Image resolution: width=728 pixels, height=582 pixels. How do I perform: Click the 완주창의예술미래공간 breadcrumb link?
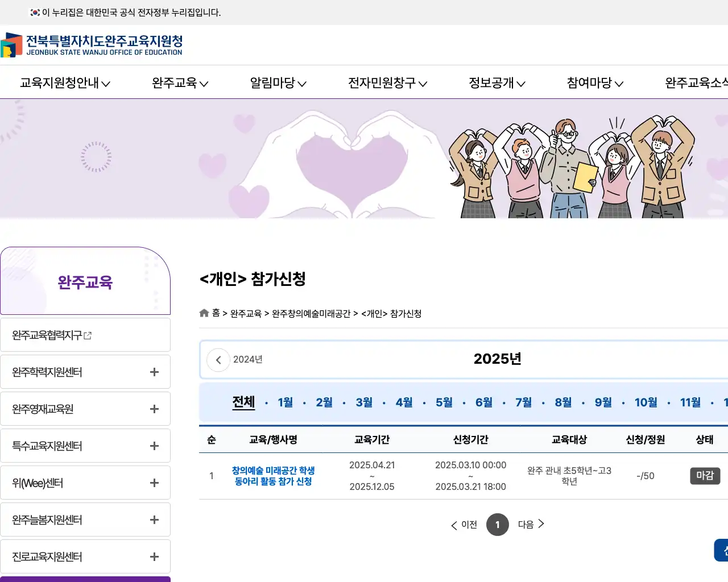(312, 313)
